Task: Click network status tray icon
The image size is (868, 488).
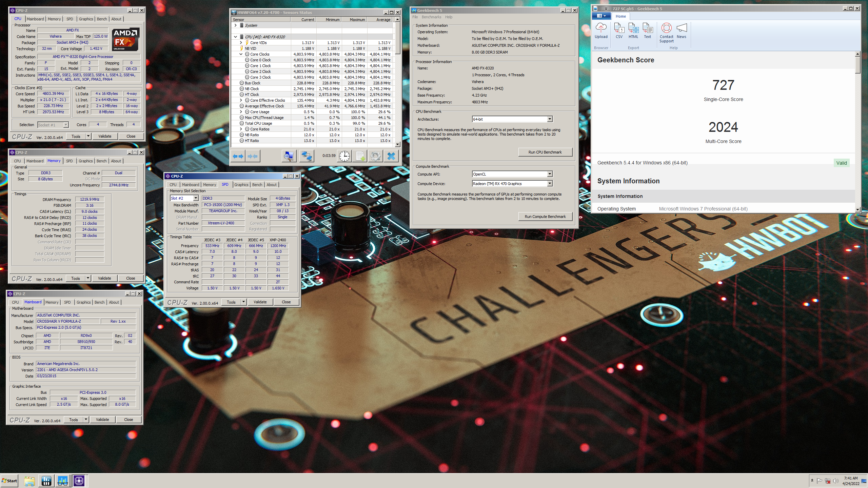Action: pos(828,481)
